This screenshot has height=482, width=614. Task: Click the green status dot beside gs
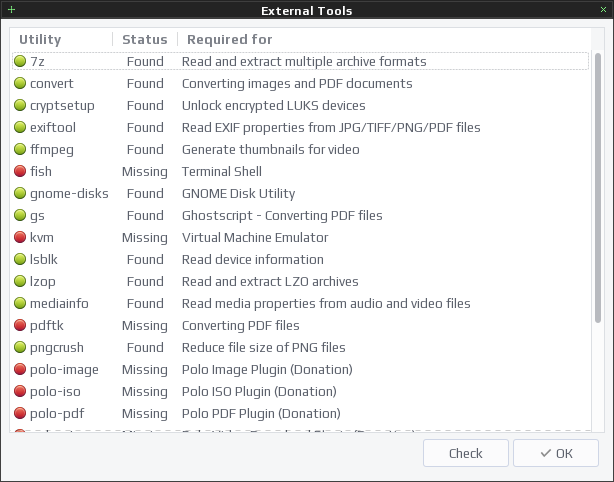pyautogui.click(x=20, y=215)
